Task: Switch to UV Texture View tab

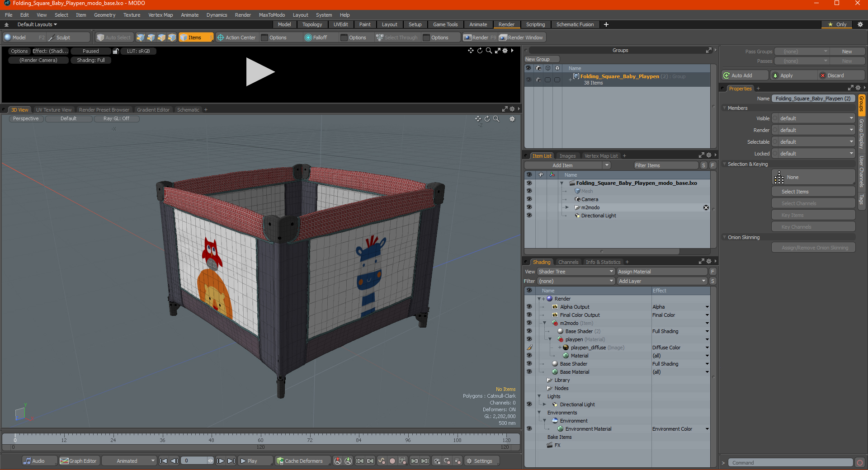Action: [54, 110]
